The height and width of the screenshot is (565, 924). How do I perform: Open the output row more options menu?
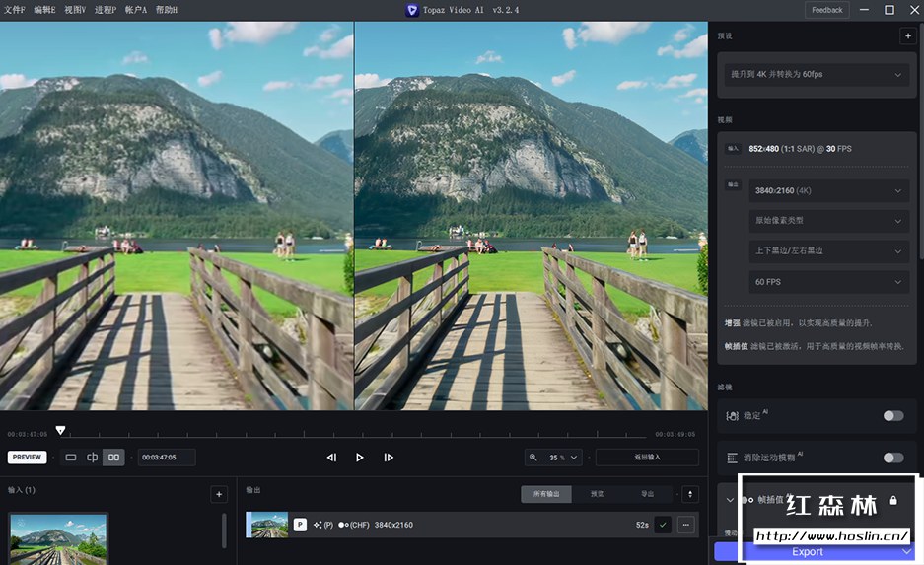pos(686,525)
